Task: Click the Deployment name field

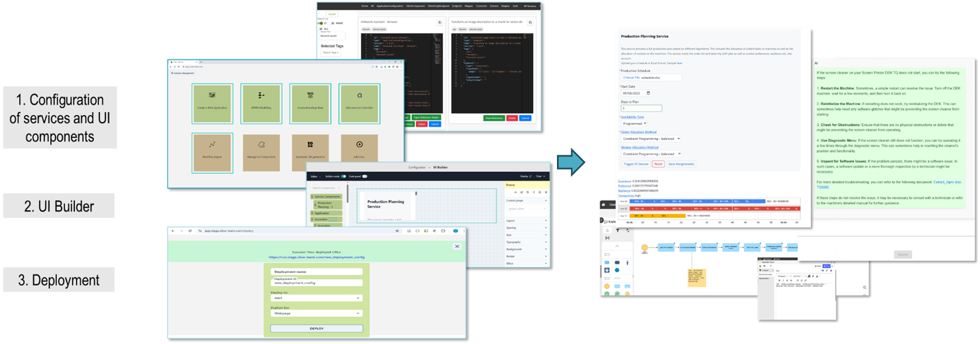Action: click(317, 272)
